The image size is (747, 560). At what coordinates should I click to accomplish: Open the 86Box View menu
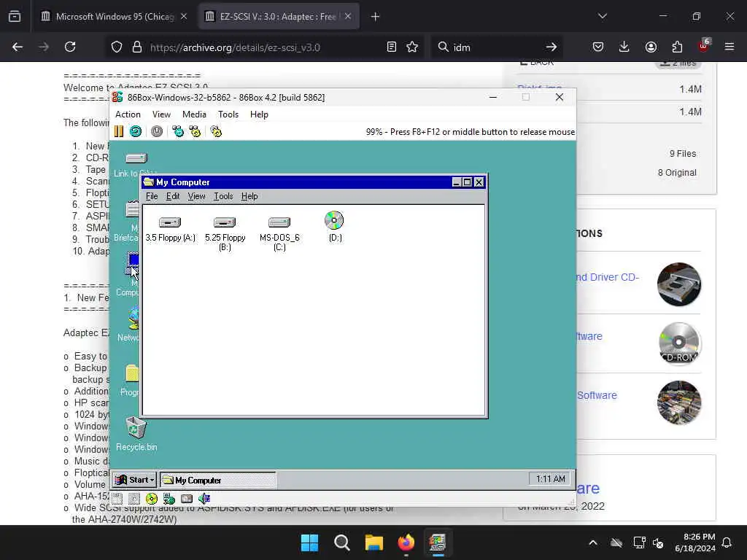pos(161,114)
